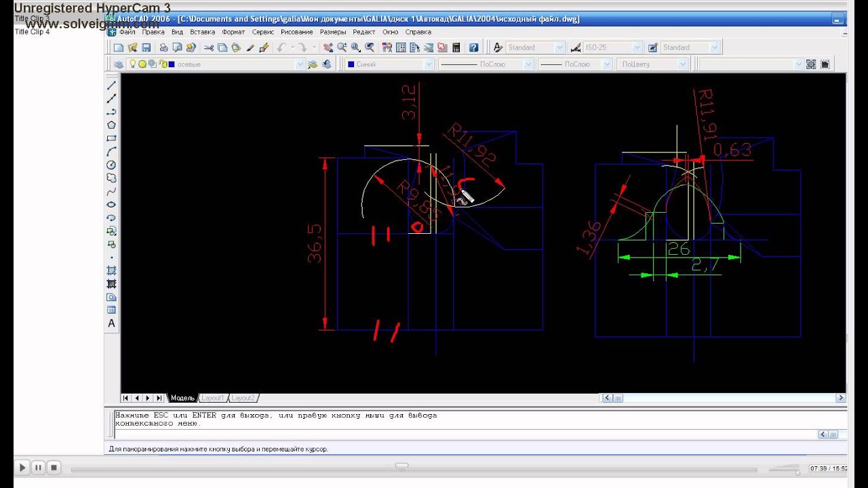The height and width of the screenshot is (488, 868).
Task: Open the Вид menu
Action: [177, 32]
